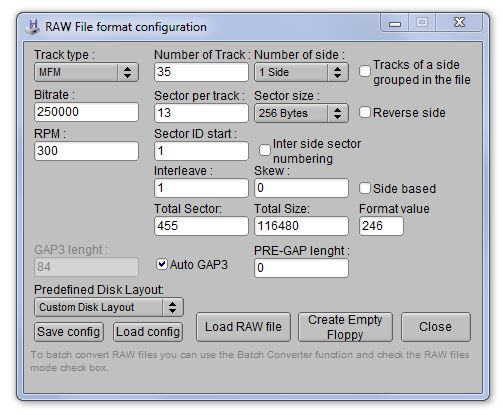Close the dialog using the title bar X

pyautogui.click(x=459, y=23)
